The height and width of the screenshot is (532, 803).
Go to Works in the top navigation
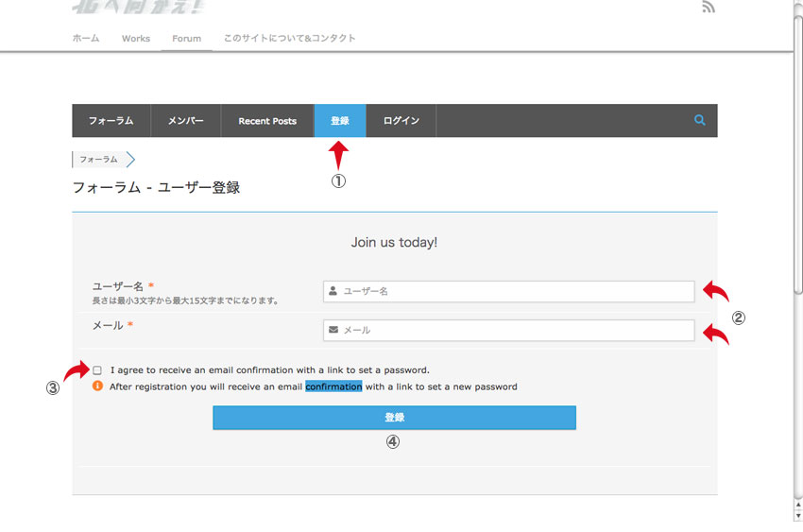[x=136, y=39]
